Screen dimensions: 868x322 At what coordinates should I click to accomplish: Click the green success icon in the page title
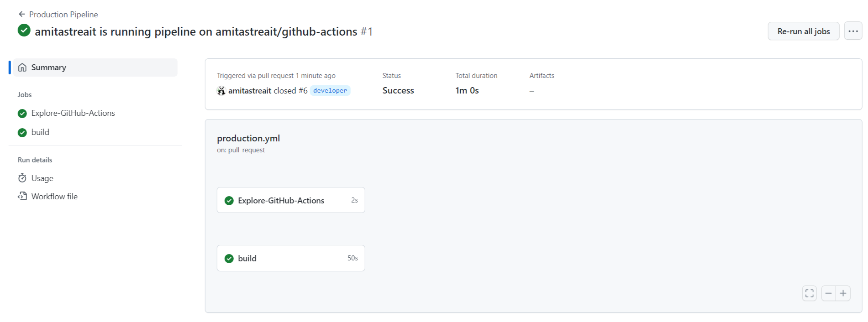tap(23, 31)
